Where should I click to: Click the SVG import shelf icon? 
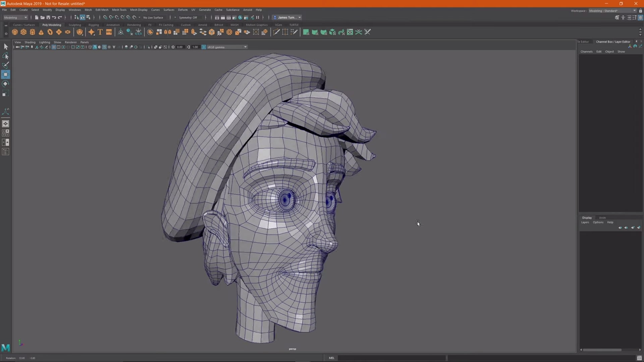coord(109,32)
